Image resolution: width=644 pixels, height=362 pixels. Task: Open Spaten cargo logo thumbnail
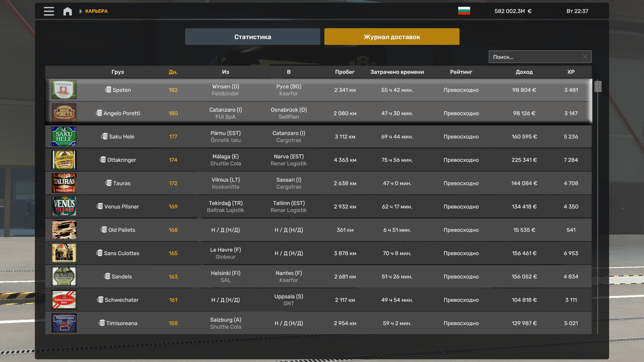64,90
